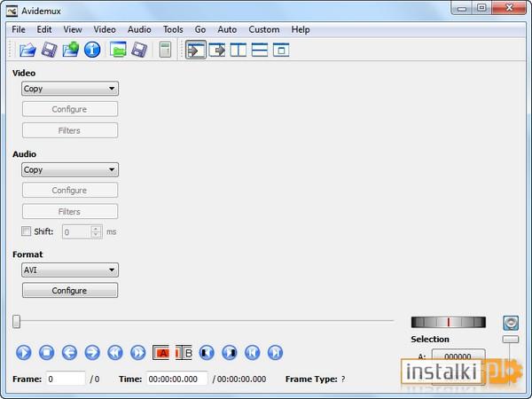Screen dimensions: 532x399
Task: Select top-bottom preview mode icon
Action: click(x=260, y=51)
